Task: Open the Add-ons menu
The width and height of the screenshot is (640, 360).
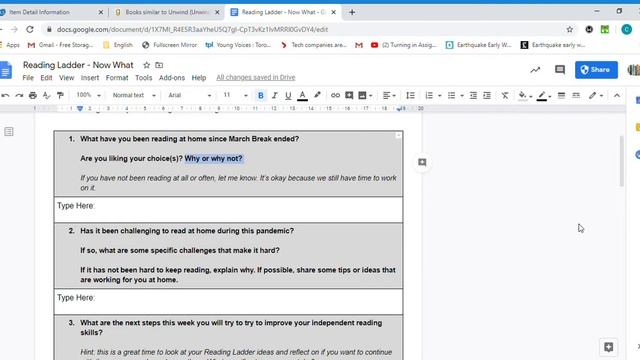Action: pyautogui.click(x=172, y=78)
